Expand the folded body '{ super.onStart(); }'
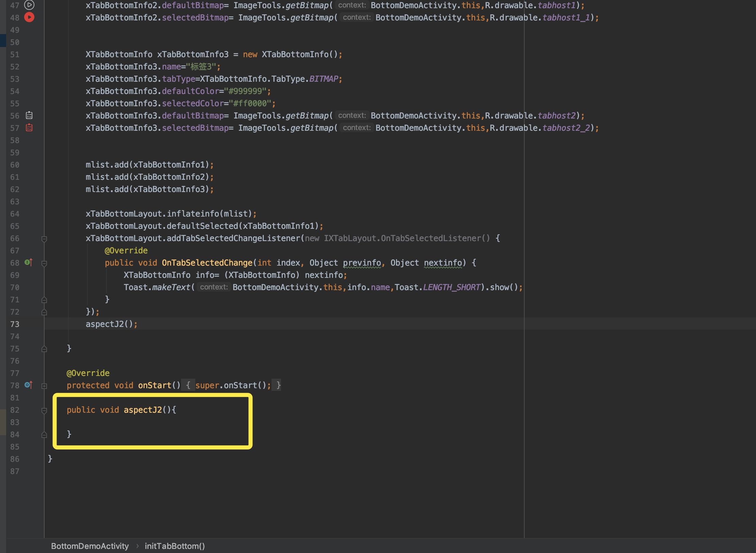The height and width of the screenshot is (553, 756). pos(231,385)
